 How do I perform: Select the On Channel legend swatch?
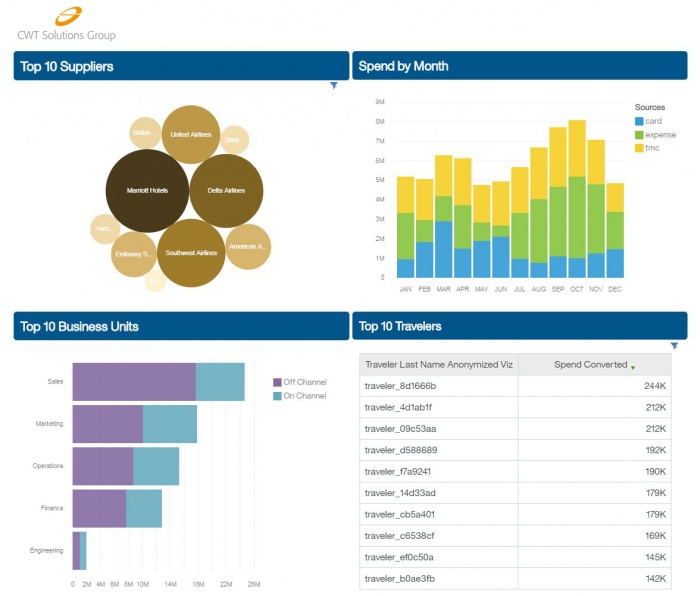pos(278,396)
